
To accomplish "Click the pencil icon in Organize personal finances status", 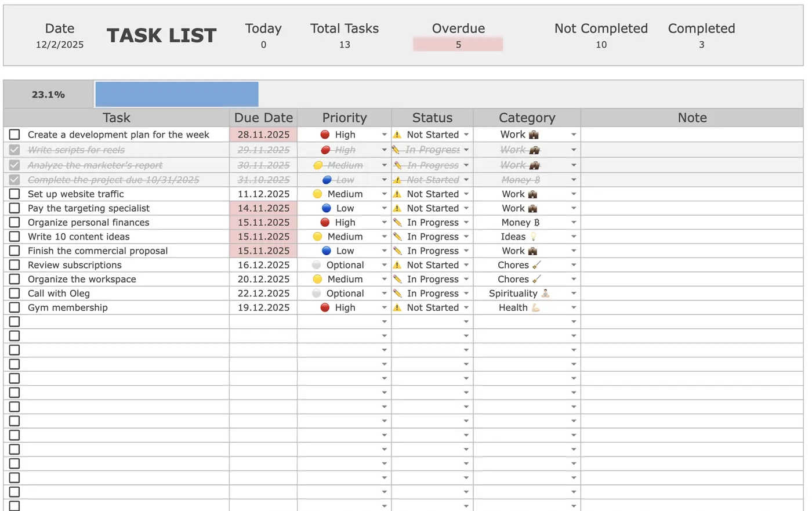I will pos(397,223).
